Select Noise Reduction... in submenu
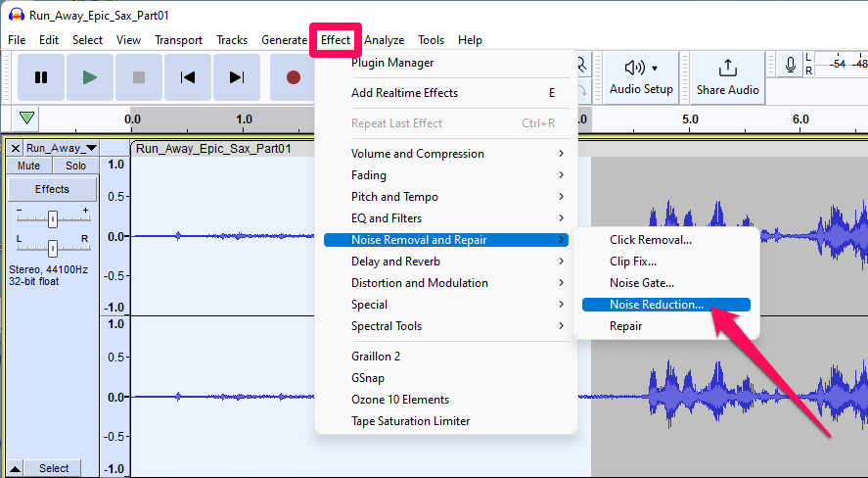The height and width of the screenshot is (478, 868). pos(666,305)
